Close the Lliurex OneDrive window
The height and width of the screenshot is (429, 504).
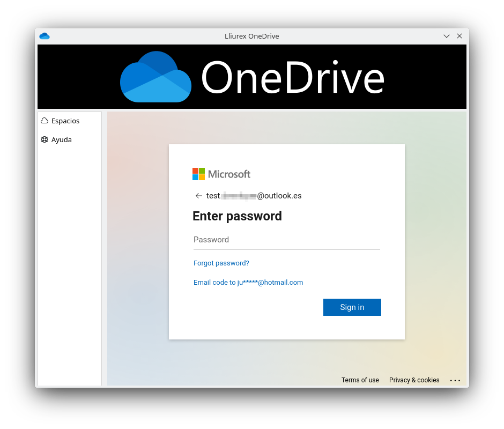pyautogui.click(x=459, y=36)
